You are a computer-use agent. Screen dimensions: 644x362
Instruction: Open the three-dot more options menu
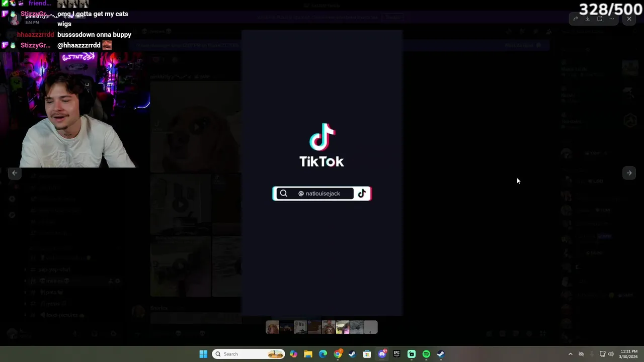612,19
